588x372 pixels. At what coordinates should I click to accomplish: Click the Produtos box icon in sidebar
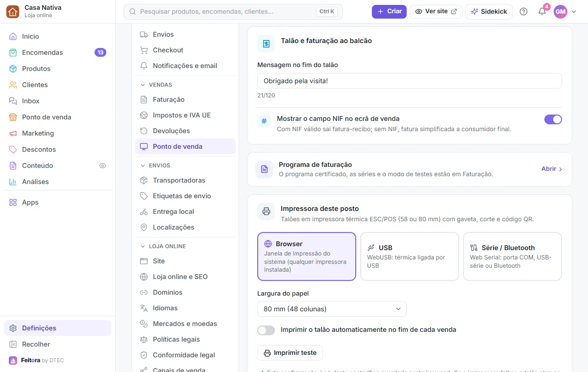(x=13, y=69)
